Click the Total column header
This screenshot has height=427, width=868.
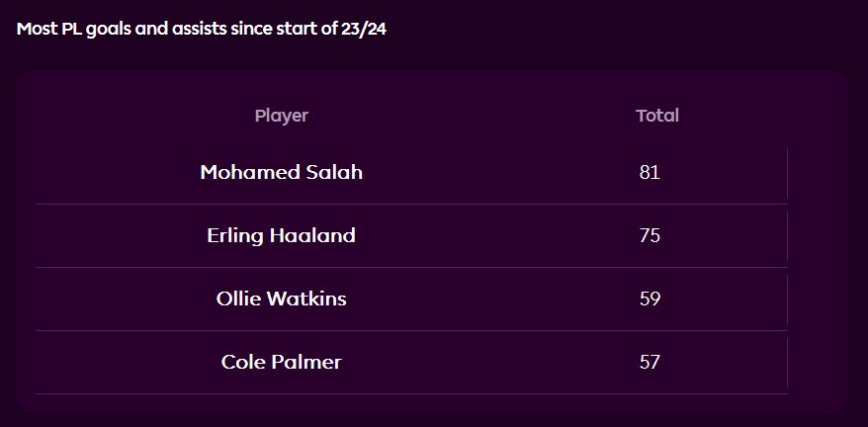pyautogui.click(x=657, y=116)
